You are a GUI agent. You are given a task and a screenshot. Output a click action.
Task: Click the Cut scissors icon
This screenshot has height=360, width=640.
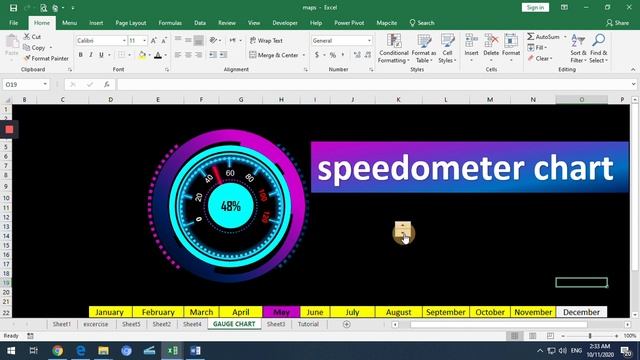(x=27, y=37)
